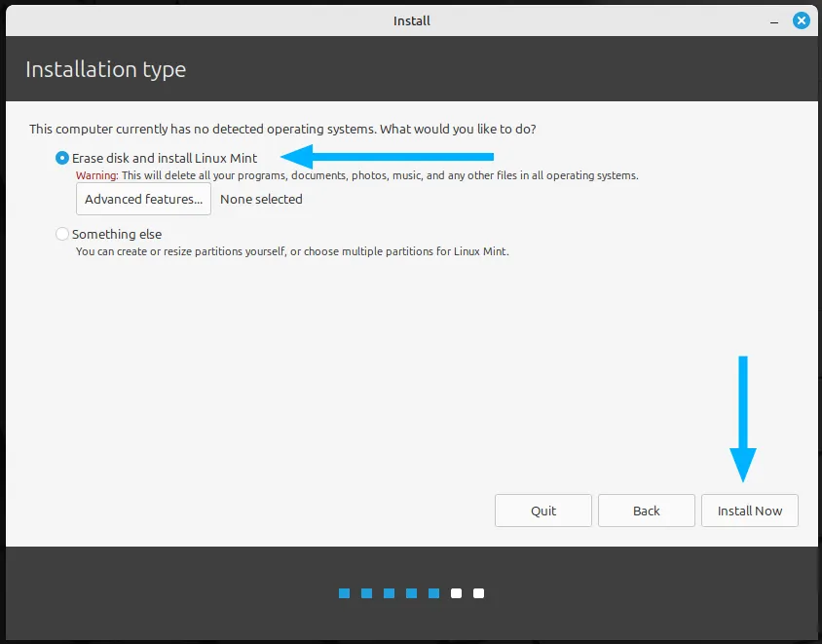Click the "Install" window title bar
The height and width of the screenshot is (644, 822).
(x=411, y=19)
